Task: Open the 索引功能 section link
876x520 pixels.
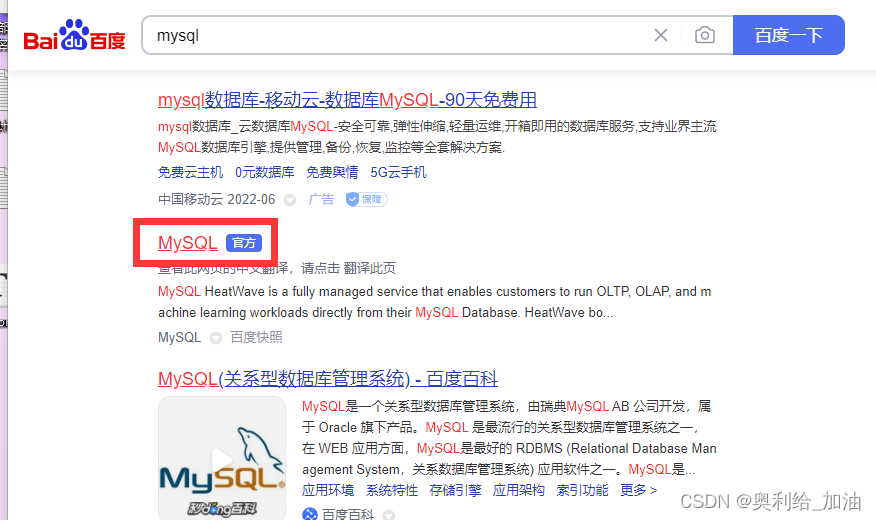Action: (x=582, y=490)
